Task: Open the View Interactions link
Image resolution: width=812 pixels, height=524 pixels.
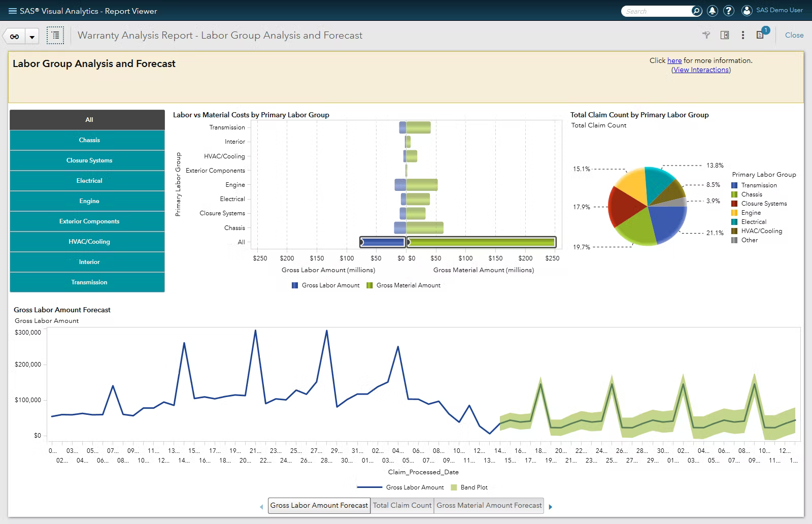Action: 701,70
